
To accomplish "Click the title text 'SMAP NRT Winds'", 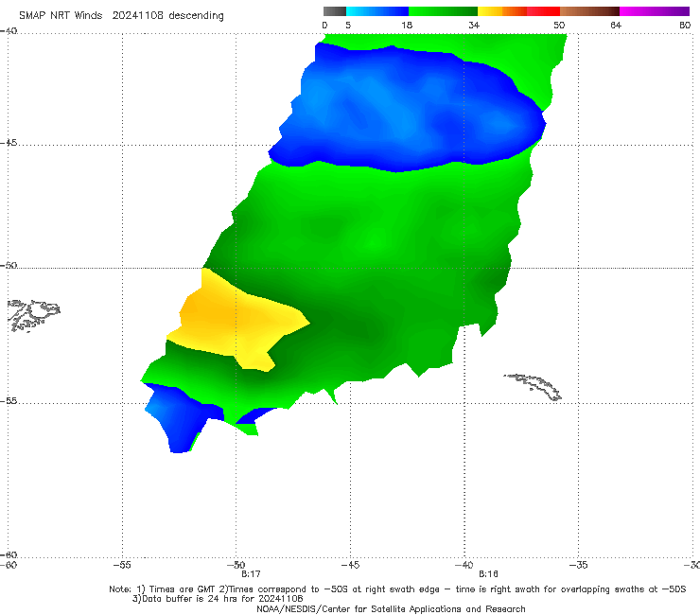I will coord(61,15).
